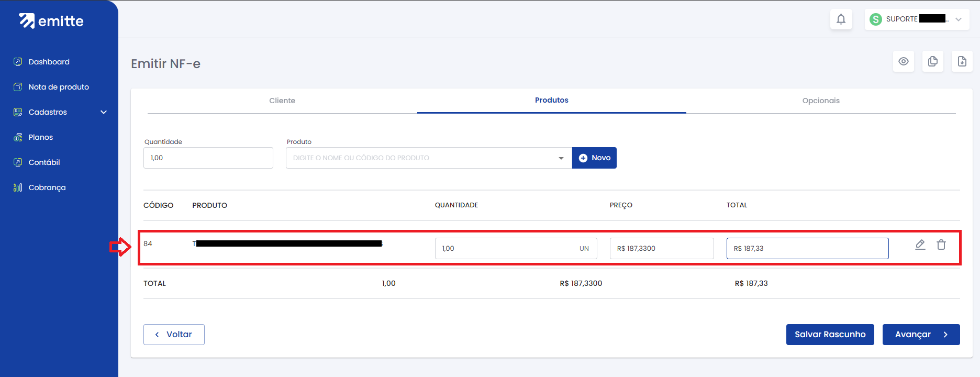
Task: Go to Planos in sidebar
Action: [40, 137]
